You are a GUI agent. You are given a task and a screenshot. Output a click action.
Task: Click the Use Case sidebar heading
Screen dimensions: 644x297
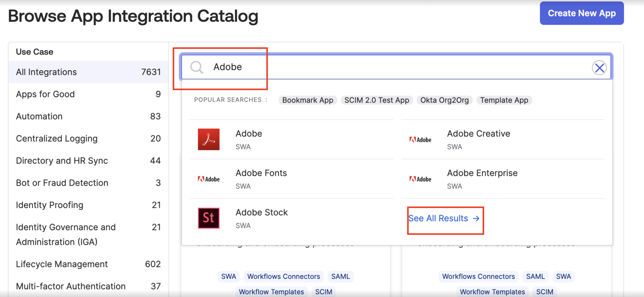[34, 52]
